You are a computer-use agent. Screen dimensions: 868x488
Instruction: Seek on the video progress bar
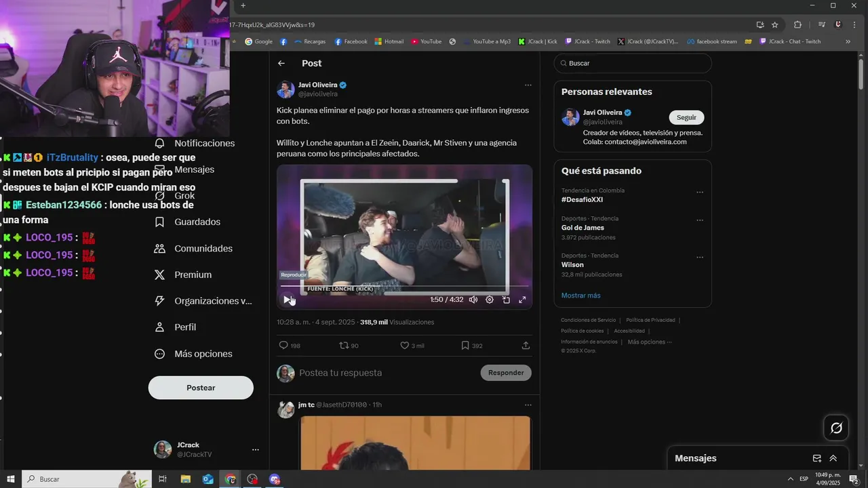(x=404, y=286)
